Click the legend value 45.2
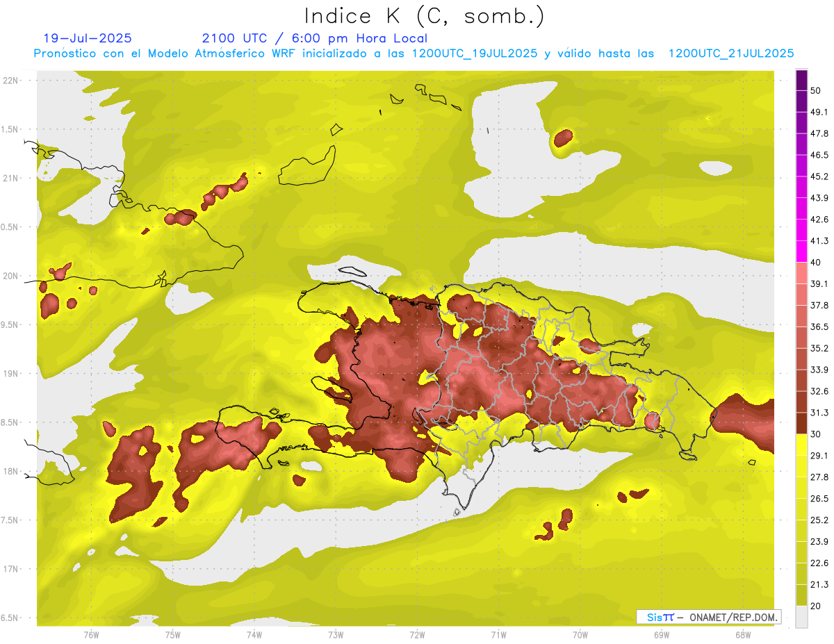Image resolution: width=834 pixels, height=644 pixels. [819, 176]
